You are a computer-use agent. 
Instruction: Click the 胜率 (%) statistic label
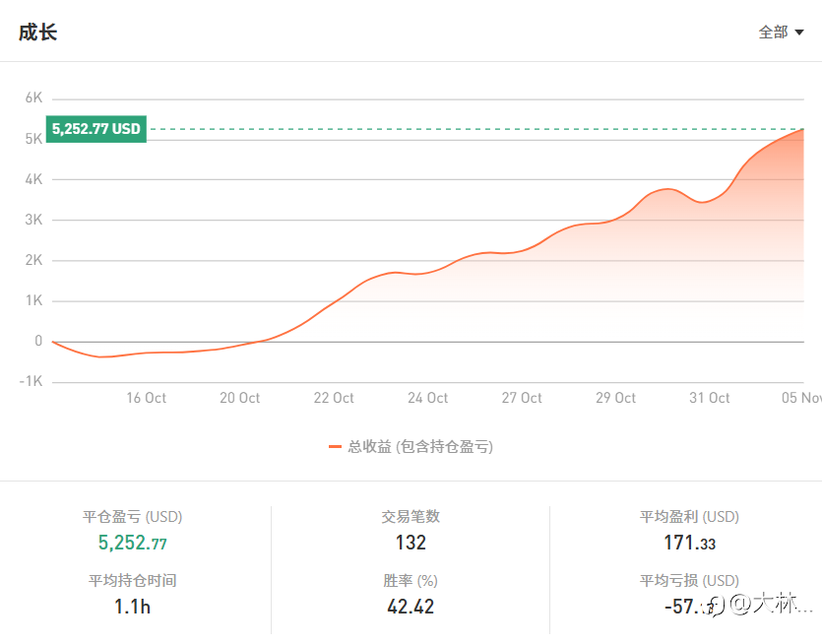pyautogui.click(x=411, y=581)
